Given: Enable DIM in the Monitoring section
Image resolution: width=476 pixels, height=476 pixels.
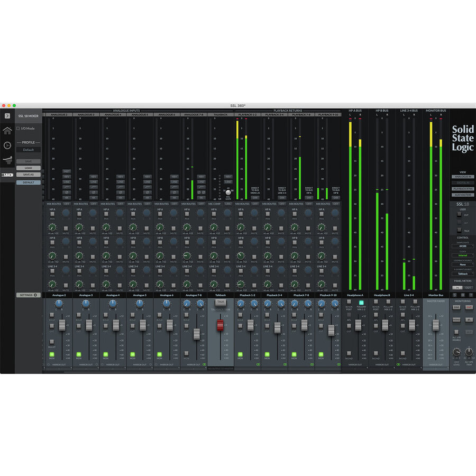Looking at the screenshot, I should coord(457,307).
